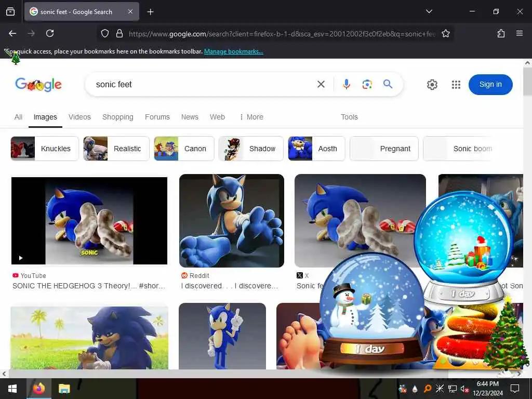Open clock showing 6:44 PM
The width and height of the screenshot is (532, 399).
pyautogui.click(x=487, y=389)
